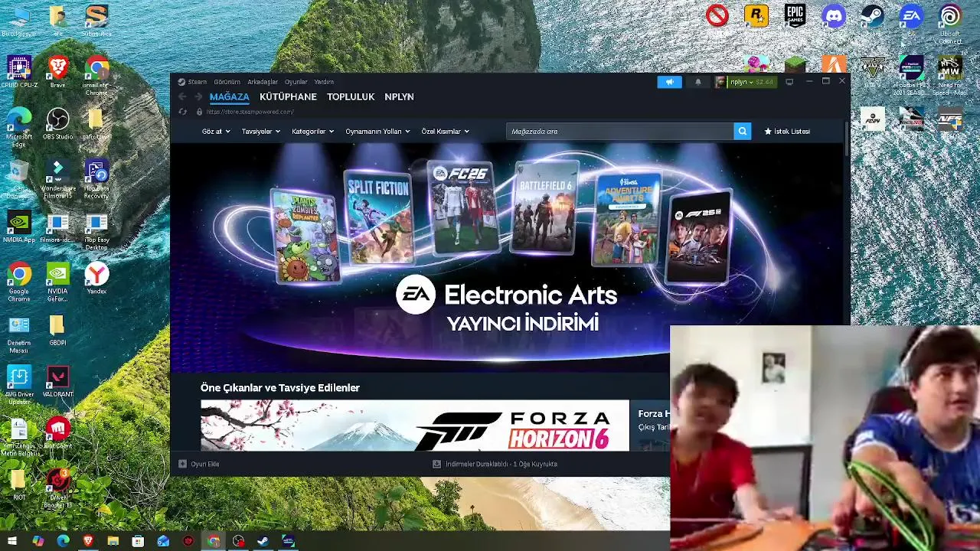Viewport: 980px width, 551px height.
Task: Open the Görünüm menu
Action: (227, 82)
